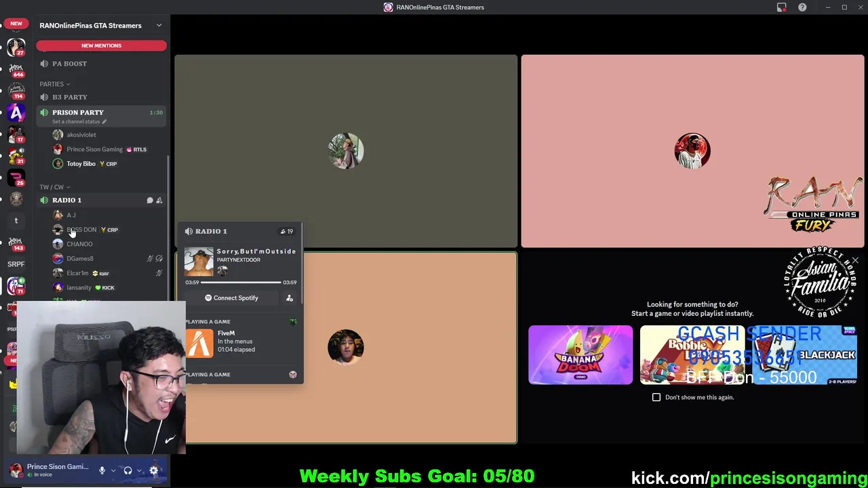Image resolution: width=868 pixels, height=488 pixels.
Task: Start the Banana Doom activity
Action: click(x=580, y=355)
